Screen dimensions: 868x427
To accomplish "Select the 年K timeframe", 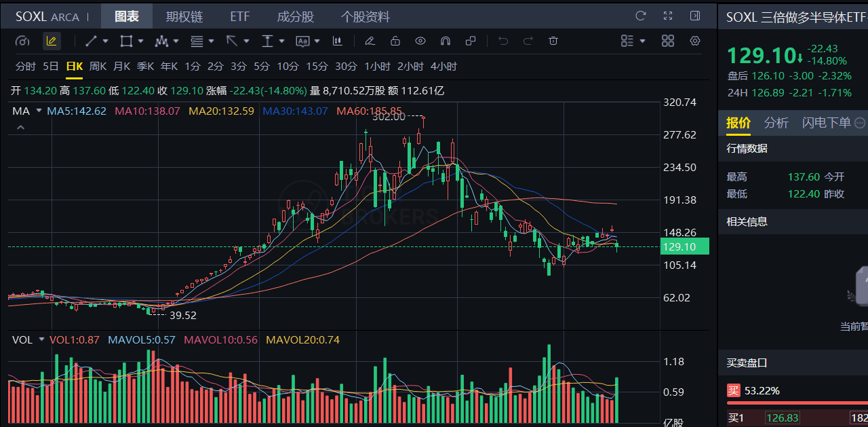I will [x=169, y=67].
